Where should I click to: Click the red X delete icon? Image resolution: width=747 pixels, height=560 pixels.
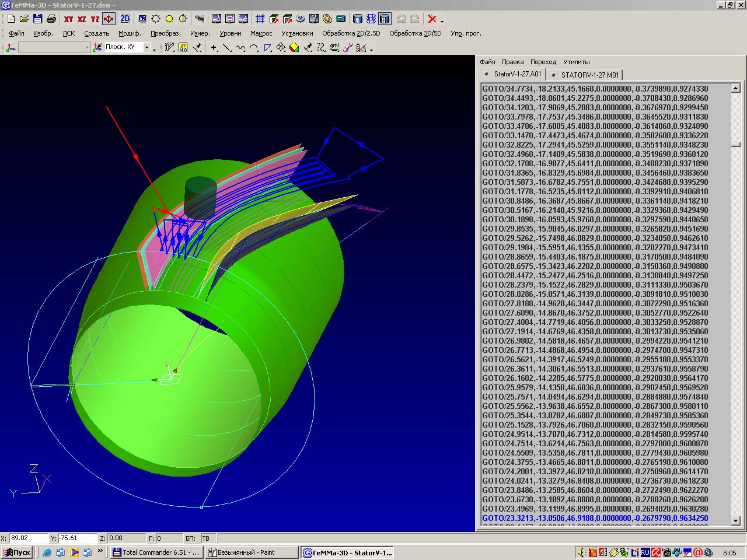click(432, 19)
